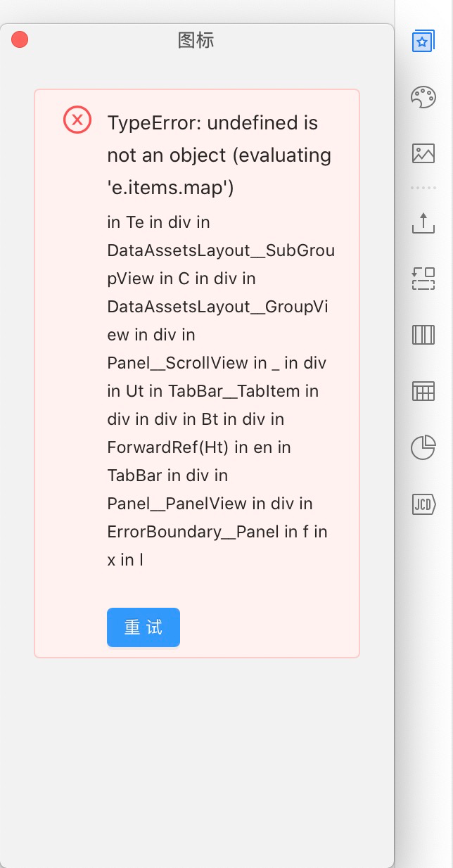The width and height of the screenshot is (453, 868).
Task: Close the 图标 window with red button
Action: tap(20, 39)
